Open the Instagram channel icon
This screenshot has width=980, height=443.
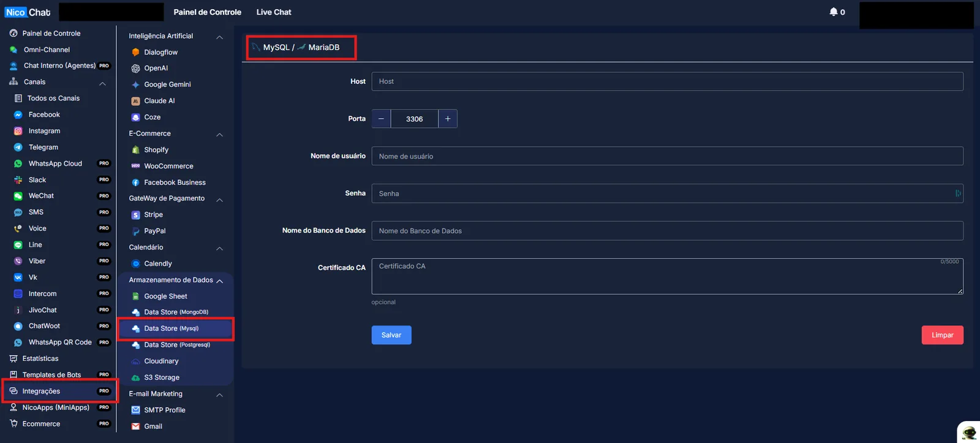click(x=18, y=131)
